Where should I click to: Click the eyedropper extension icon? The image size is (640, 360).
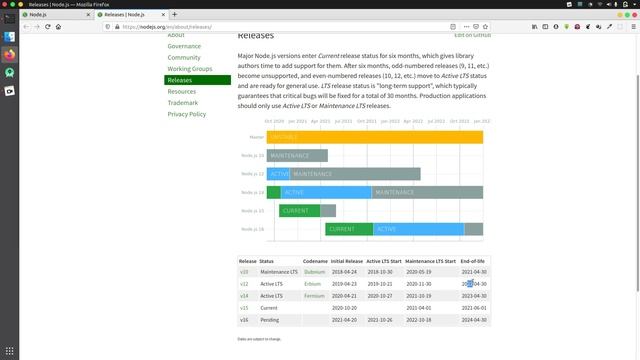(609, 27)
